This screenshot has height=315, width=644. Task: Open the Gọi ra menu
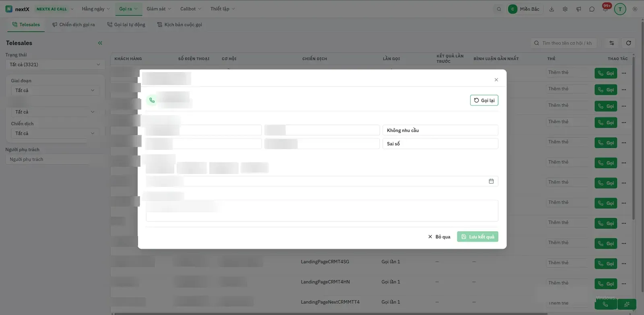click(128, 9)
